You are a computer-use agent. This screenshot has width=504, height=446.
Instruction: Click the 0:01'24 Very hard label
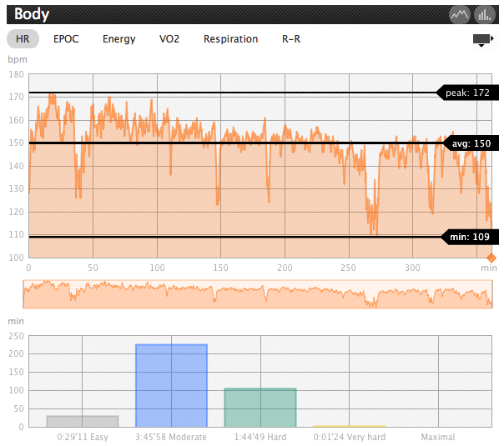(x=350, y=437)
